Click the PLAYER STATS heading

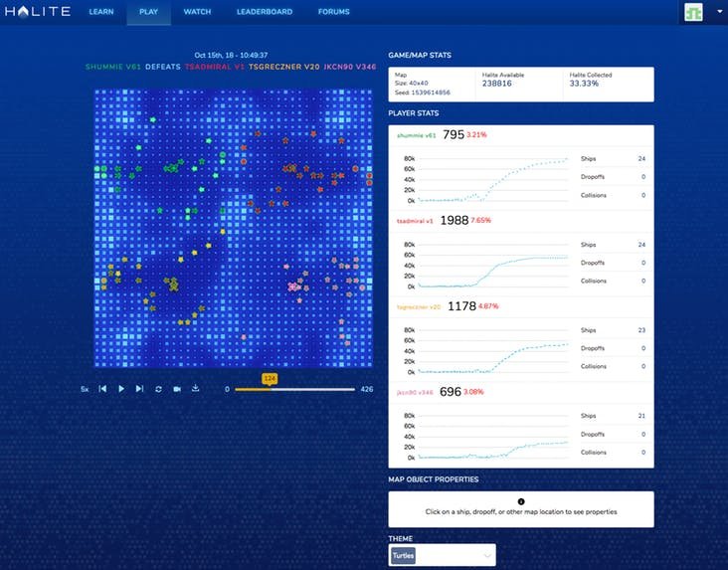(x=414, y=112)
